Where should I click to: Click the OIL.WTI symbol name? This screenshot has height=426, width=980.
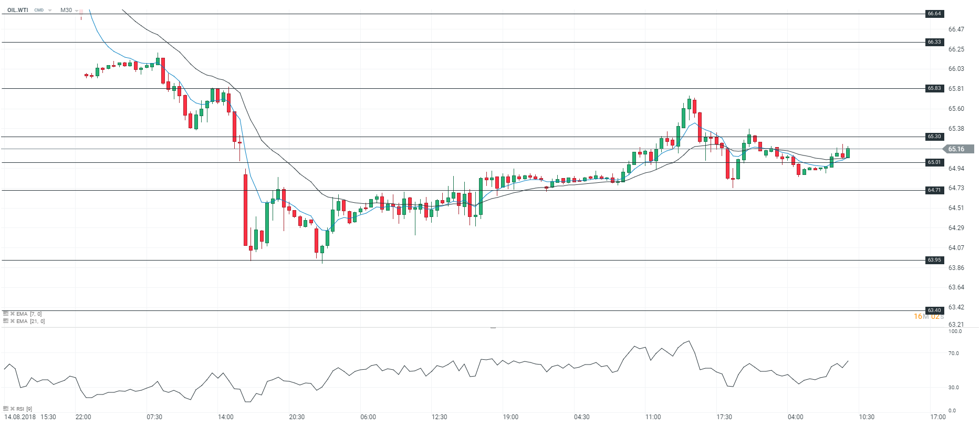pyautogui.click(x=18, y=11)
